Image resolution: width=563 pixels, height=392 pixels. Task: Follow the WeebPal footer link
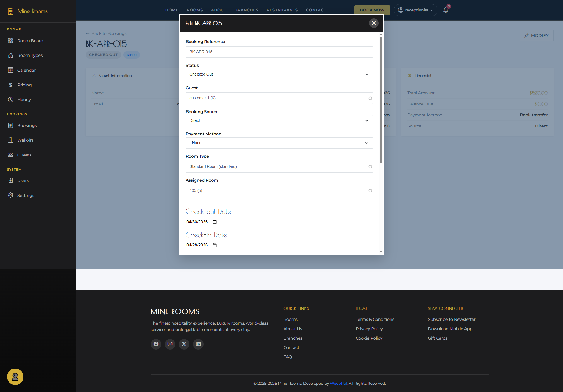[338, 383]
